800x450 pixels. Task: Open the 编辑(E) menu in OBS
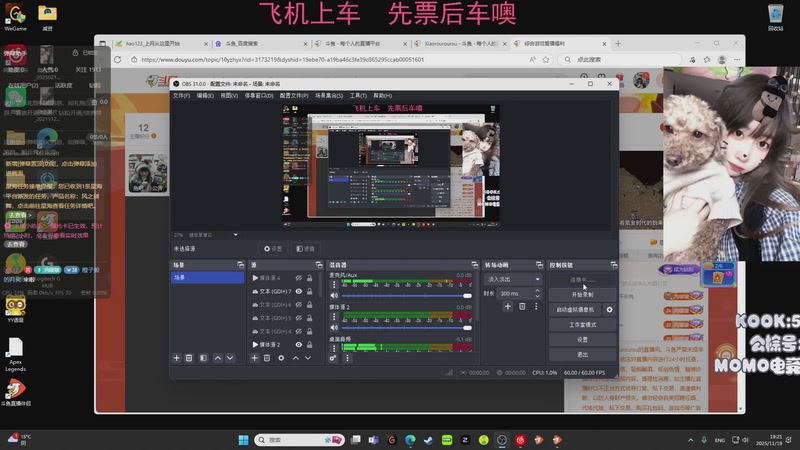coord(205,95)
